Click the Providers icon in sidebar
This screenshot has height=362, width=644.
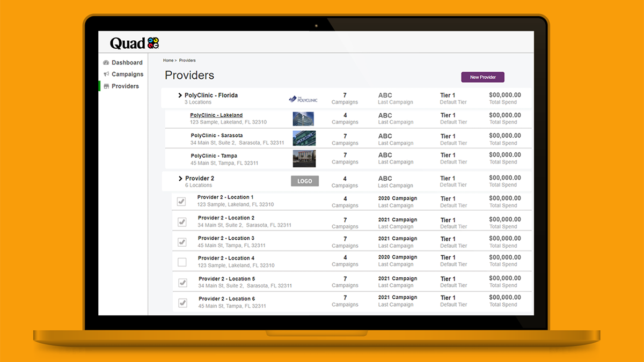pyautogui.click(x=106, y=86)
